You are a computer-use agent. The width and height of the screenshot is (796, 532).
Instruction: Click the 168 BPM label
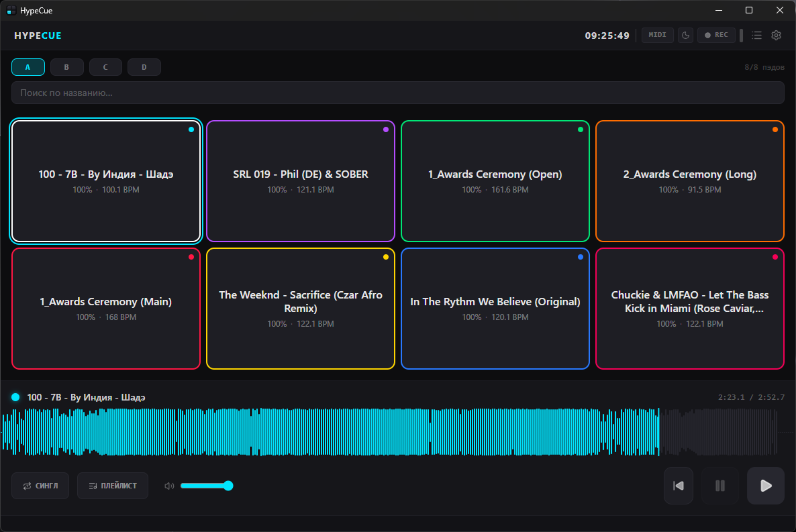121,317
